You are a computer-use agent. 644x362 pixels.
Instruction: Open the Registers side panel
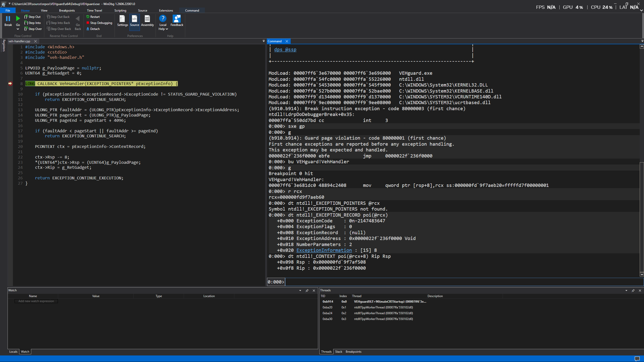pos(4,45)
